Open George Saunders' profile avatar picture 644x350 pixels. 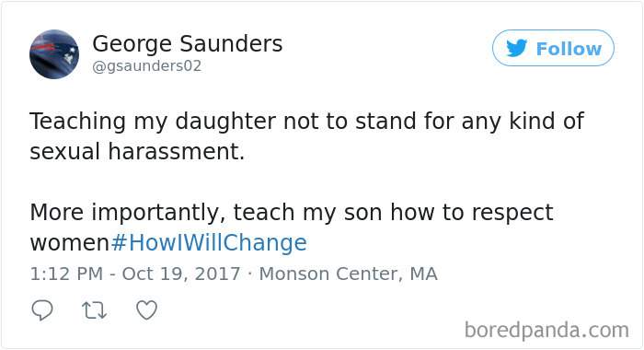(x=54, y=54)
